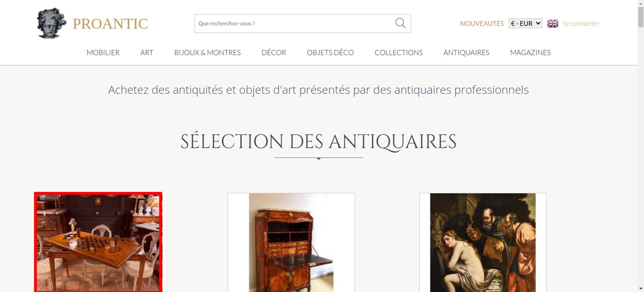Click the magnifying glass search icon
The image size is (644, 292).
(400, 23)
